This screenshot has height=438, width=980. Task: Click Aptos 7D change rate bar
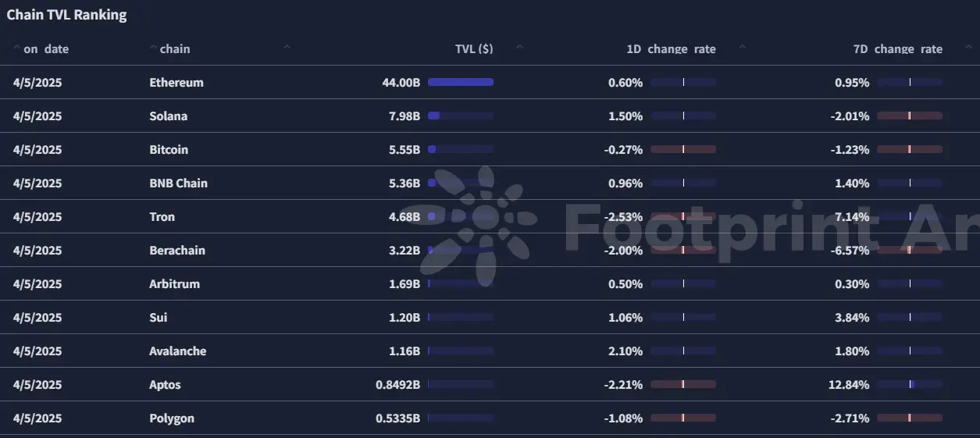coord(910,384)
